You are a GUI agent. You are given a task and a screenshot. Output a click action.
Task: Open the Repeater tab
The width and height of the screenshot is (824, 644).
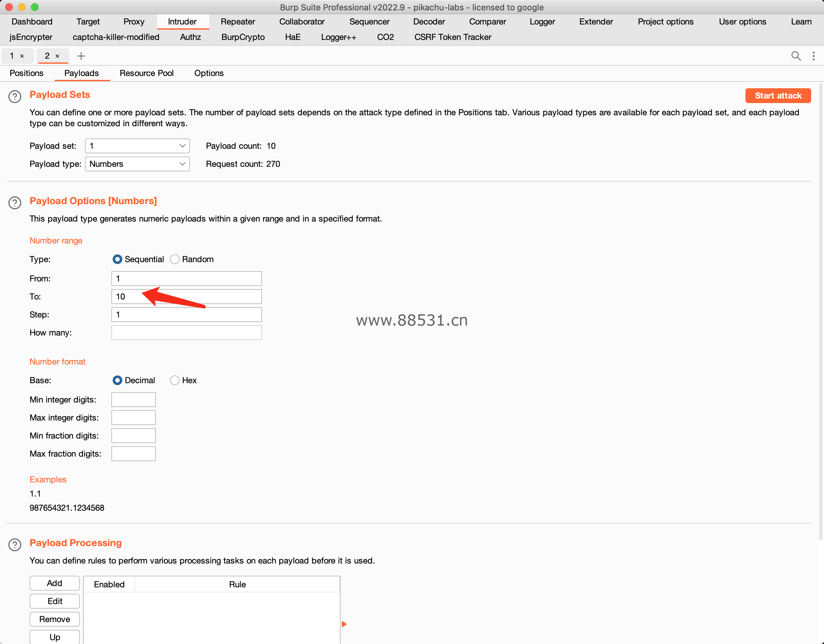coord(238,22)
